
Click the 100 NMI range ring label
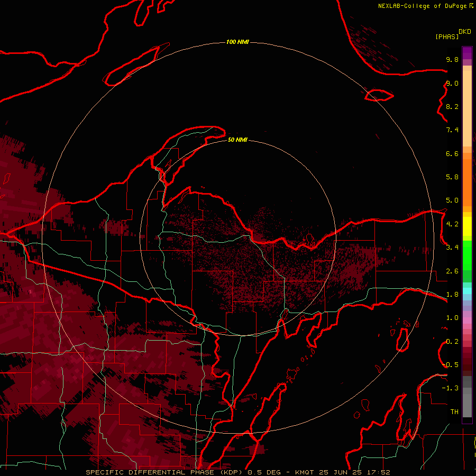click(x=237, y=42)
